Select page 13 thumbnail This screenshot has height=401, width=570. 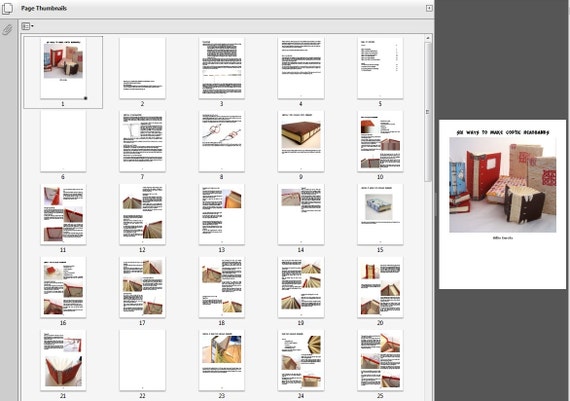[221, 214]
